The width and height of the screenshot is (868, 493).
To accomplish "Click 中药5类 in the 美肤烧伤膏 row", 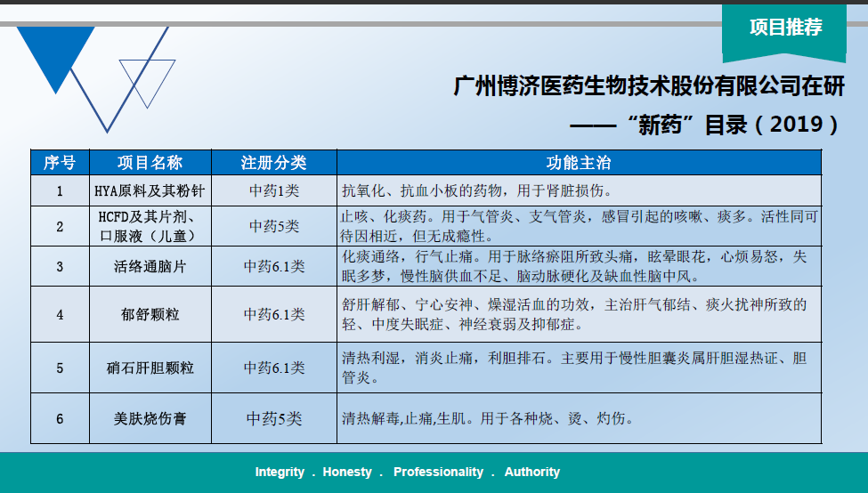I will click(x=273, y=418).
